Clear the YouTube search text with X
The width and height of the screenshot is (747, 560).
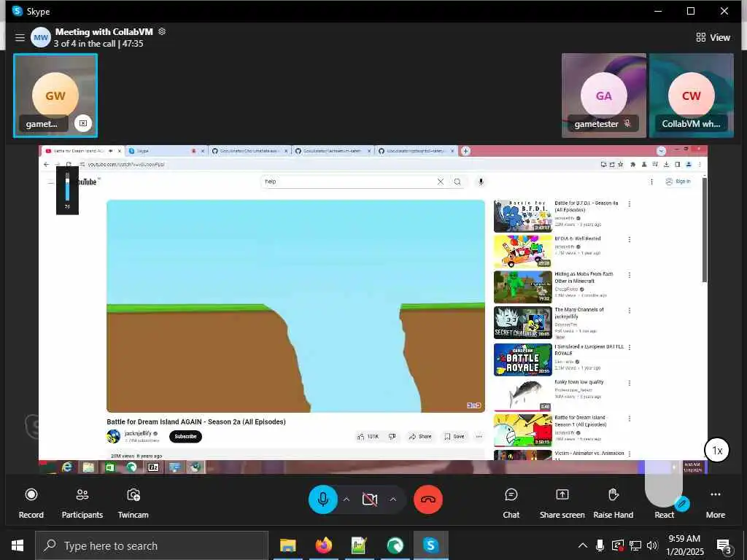tap(440, 182)
